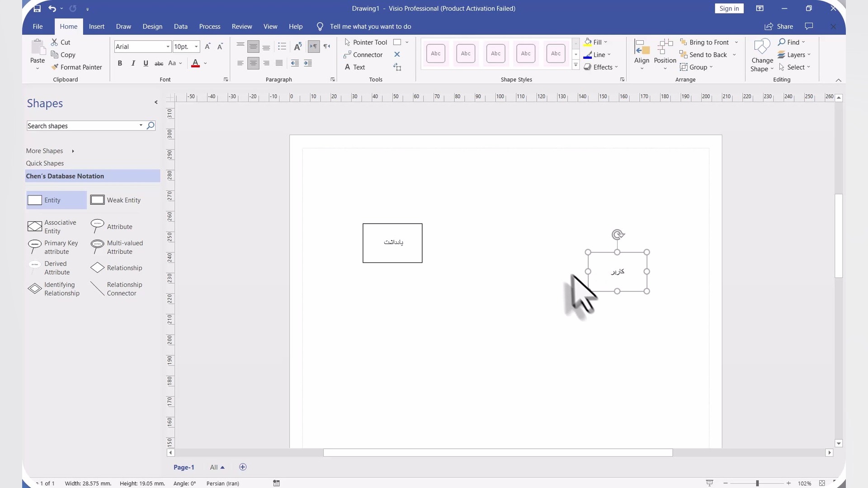Toggle italic text formatting
The height and width of the screenshot is (488, 868).
pos(133,63)
